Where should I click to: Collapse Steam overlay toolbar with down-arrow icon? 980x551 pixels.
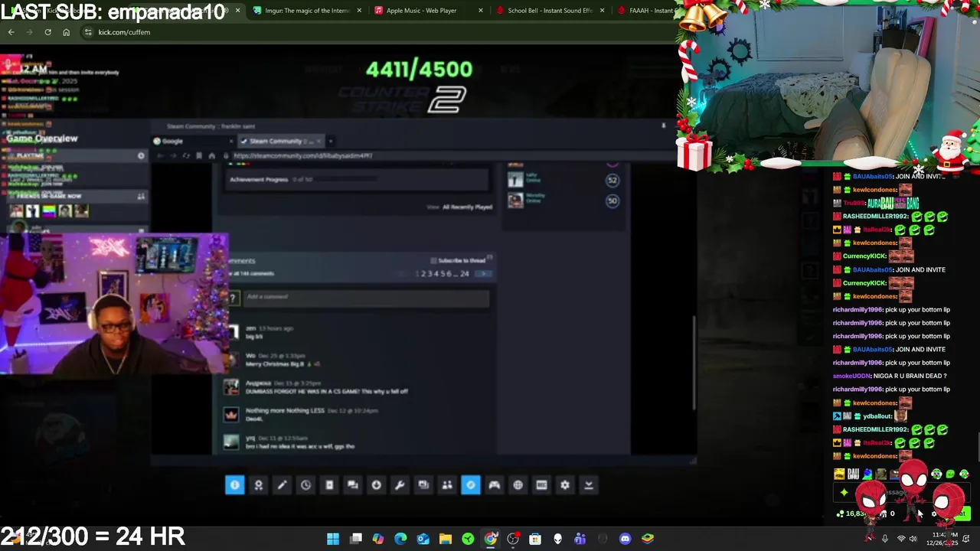pyautogui.click(x=589, y=484)
